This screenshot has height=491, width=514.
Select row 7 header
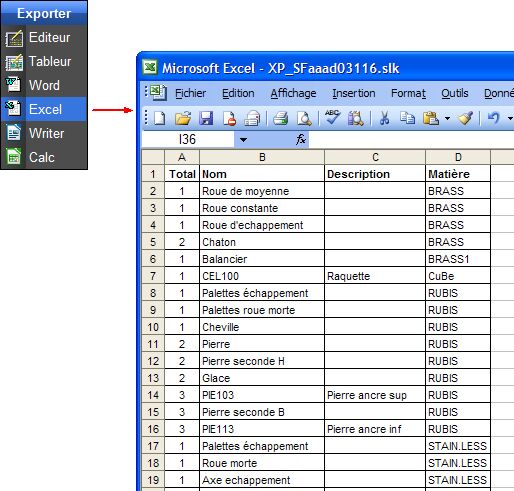coord(153,276)
